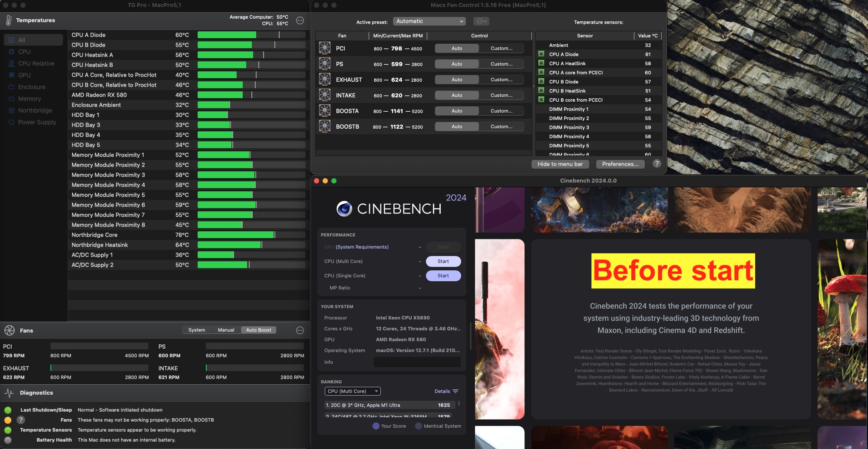Switch PCI fan to Custom control
The height and width of the screenshot is (449, 868).
[x=502, y=48]
